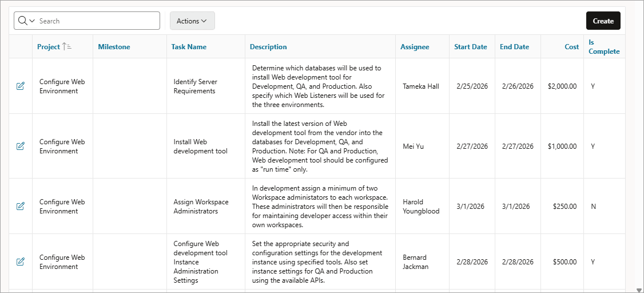The image size is (644, 293).
Task: Click the sort arrow beside Project header
Action: click(67, 47)
